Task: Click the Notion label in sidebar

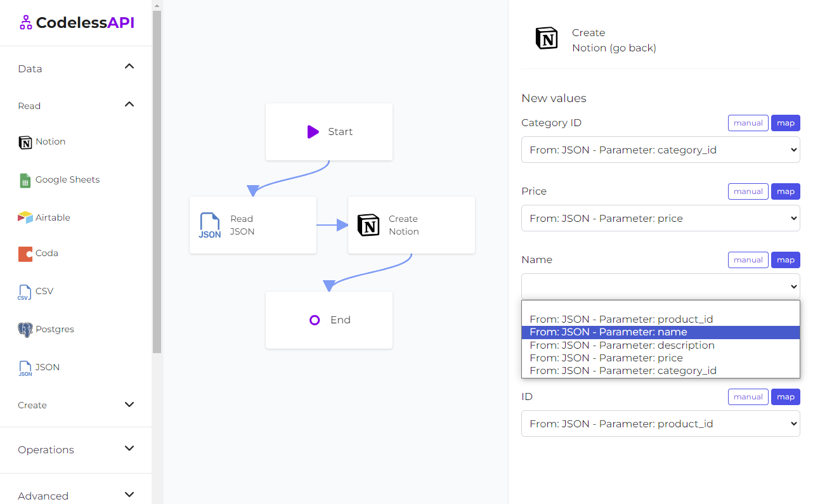Action: click(x=50, y=141)
